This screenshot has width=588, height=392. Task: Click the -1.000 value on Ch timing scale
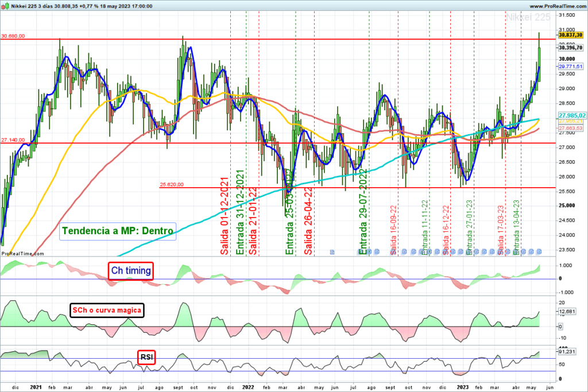566,292
